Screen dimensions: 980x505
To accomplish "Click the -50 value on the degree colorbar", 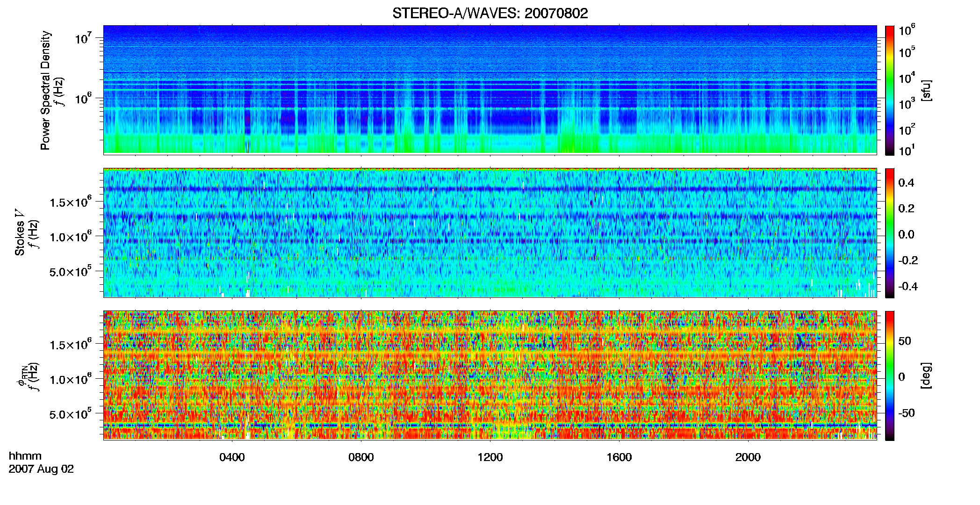I will (x=906, y=413).
